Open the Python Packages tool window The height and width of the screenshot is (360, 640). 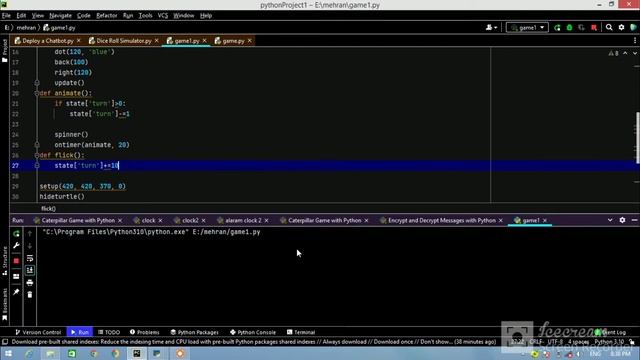pos(194,332)
